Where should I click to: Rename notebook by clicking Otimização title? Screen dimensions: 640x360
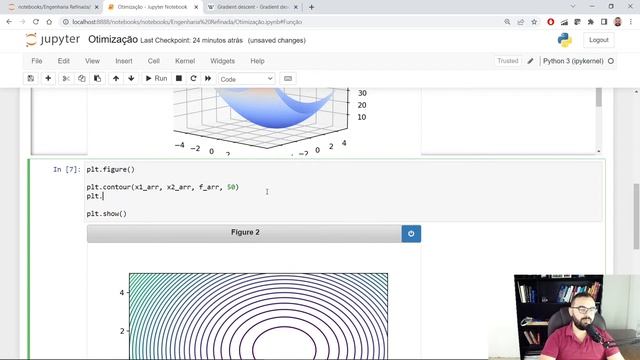tap(113, 40)
